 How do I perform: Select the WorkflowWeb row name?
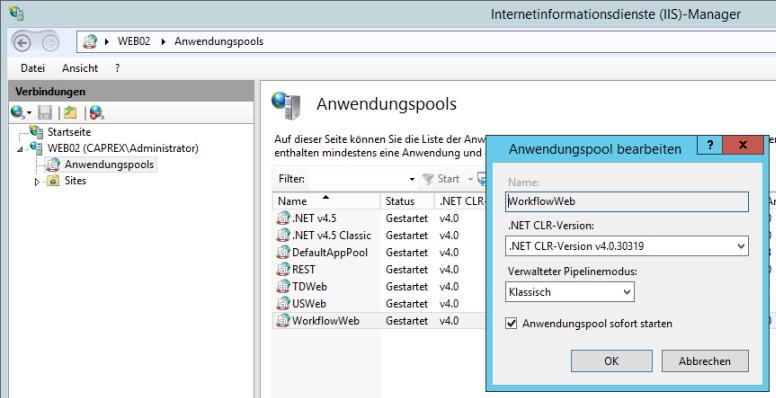tap(326, 321)
